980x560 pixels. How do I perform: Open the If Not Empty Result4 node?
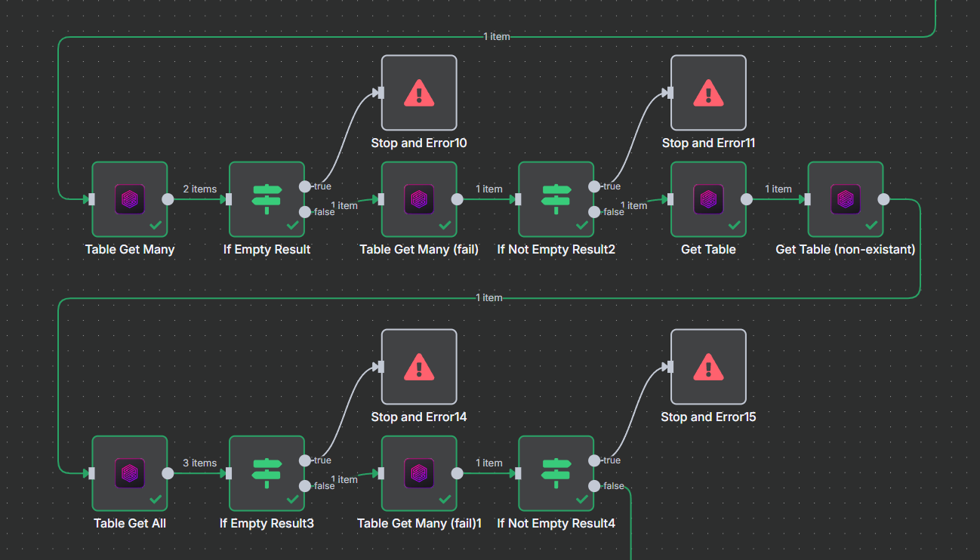click(x=556, y=473)
